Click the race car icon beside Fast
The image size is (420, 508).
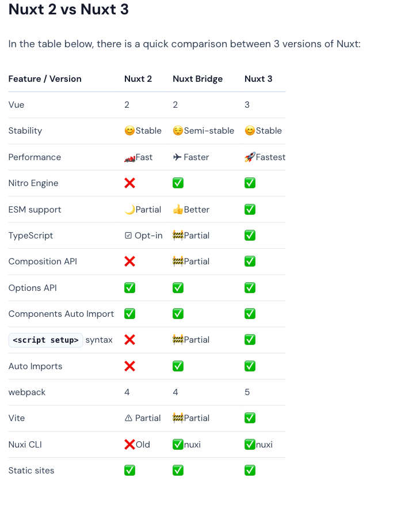tap(129, 158)
